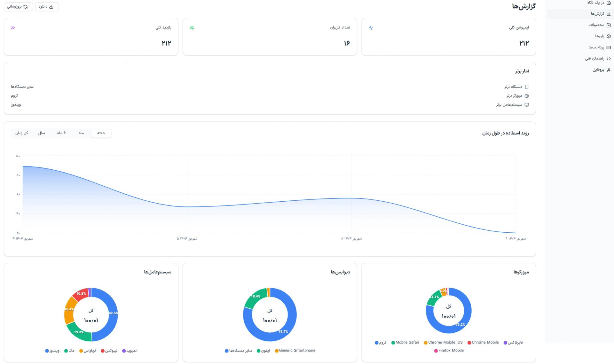Click the home icon beside در یک نگاه

[x=609, y=3]
